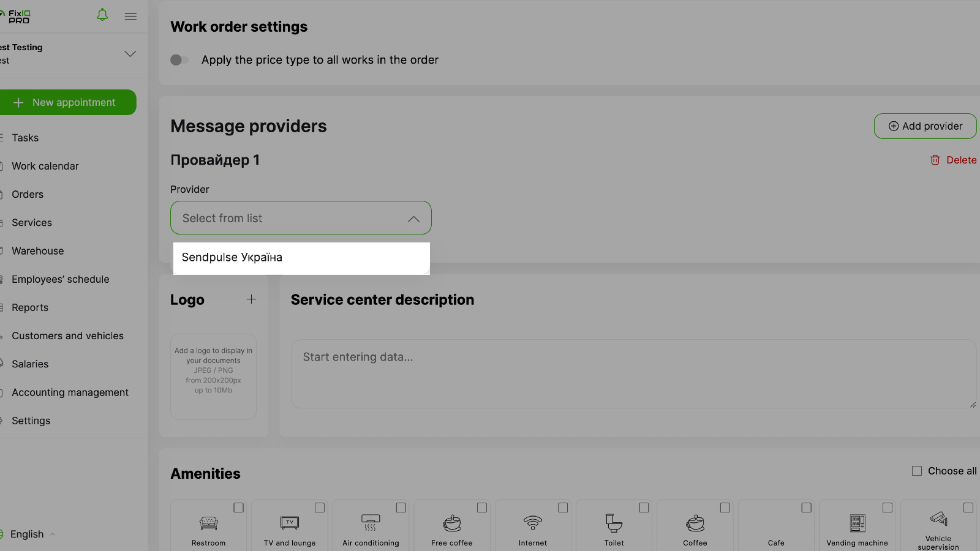Click the Air conditioning icon
This screenshot has height=551, width=980.
click(371, 523)
